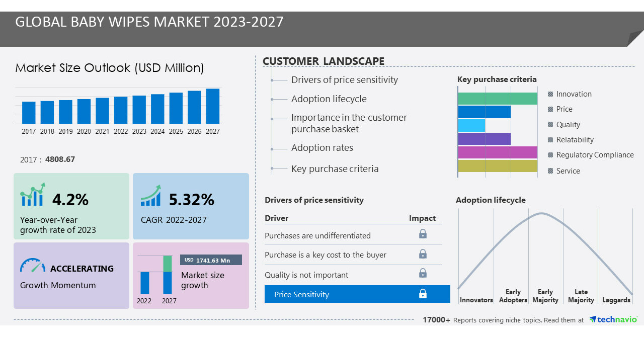
Task: Expand the Drivers of price sensitivity item
Action: click(x=344, y=79)
